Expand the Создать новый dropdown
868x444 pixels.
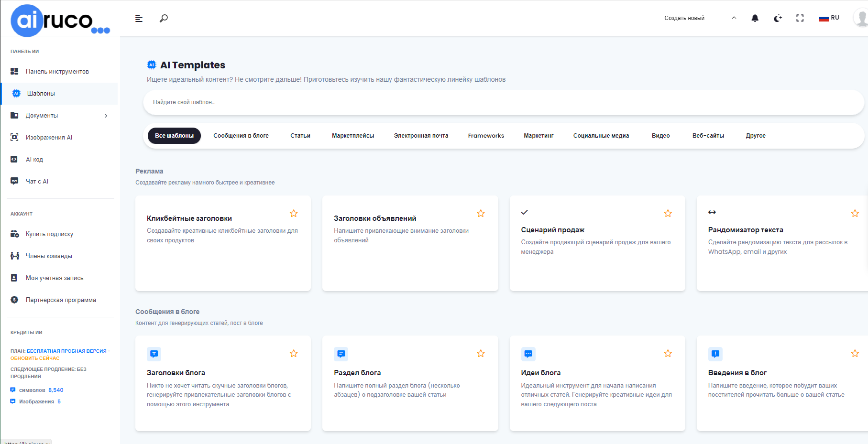click(684, 18)
